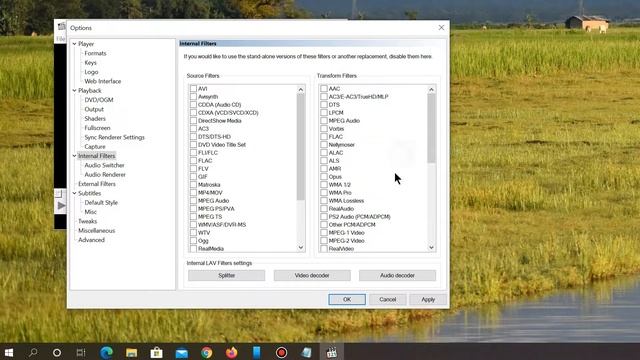Select DVD/OGM under Playback

pos(99,100)
